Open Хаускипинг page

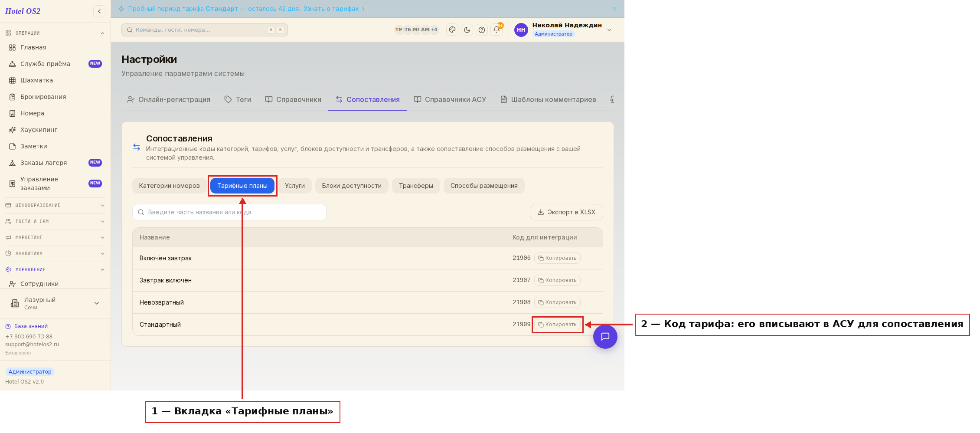tap(55, 130)
